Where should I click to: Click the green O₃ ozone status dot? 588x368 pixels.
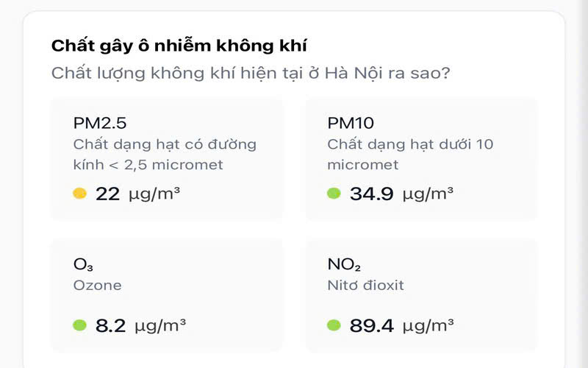80,325
